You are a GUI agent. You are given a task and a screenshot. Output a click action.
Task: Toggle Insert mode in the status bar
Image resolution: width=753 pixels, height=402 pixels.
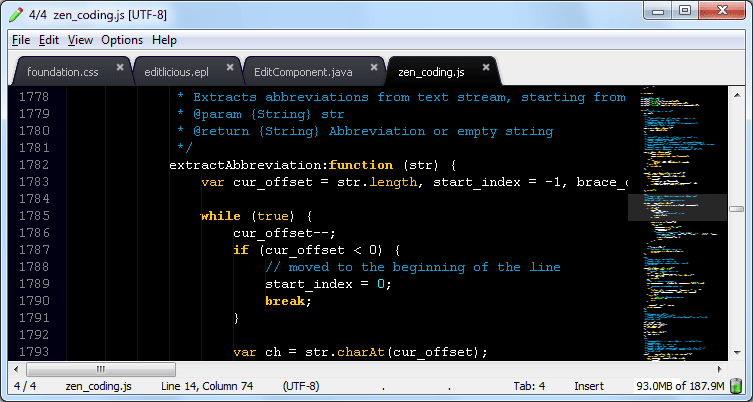coord(589,385)
